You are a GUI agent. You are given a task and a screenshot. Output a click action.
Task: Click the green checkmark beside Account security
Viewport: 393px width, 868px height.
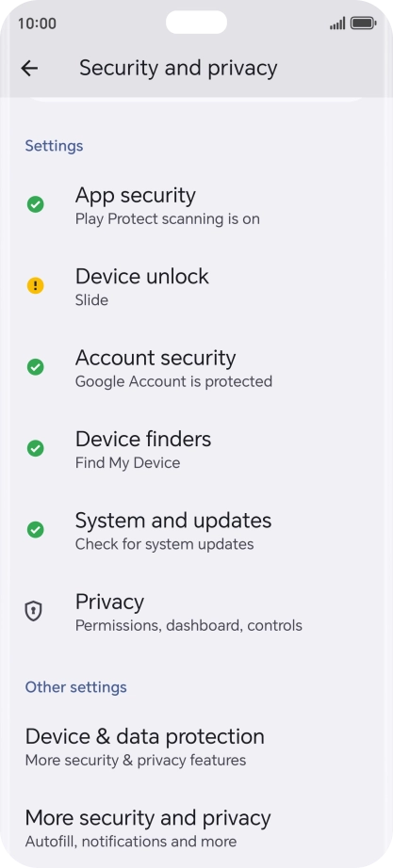[36, 367]
